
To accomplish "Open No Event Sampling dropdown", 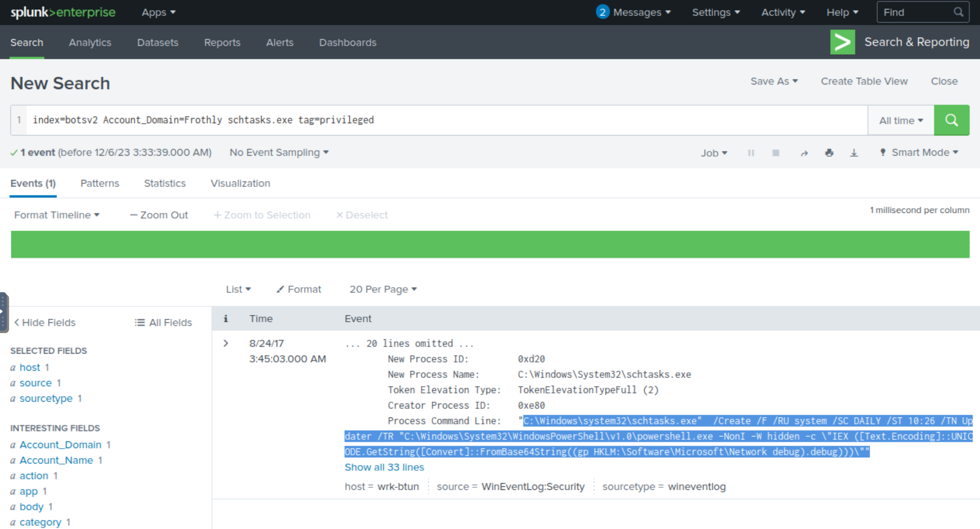I will tap(279, 153).
